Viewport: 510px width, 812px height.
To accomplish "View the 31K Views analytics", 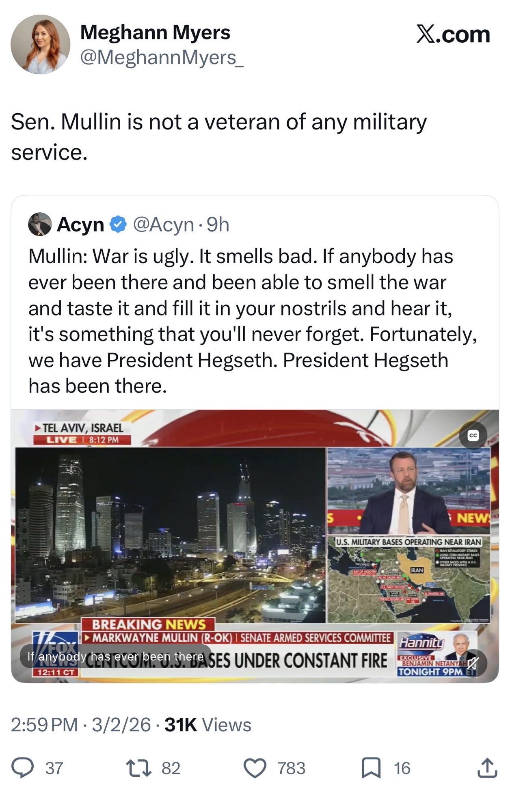I will click(x=208, y=725).
